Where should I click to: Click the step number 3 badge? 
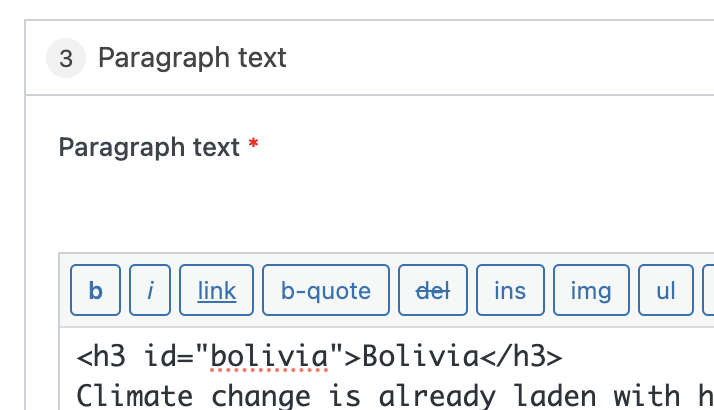pyautogui.click(x=66, y=59)
